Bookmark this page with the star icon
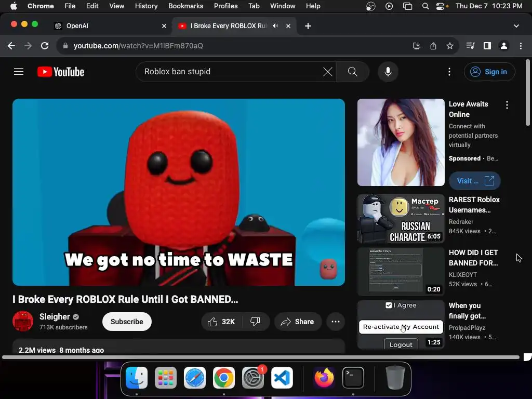This screenshot has width=532, height=399. click(x=450, y=46)
